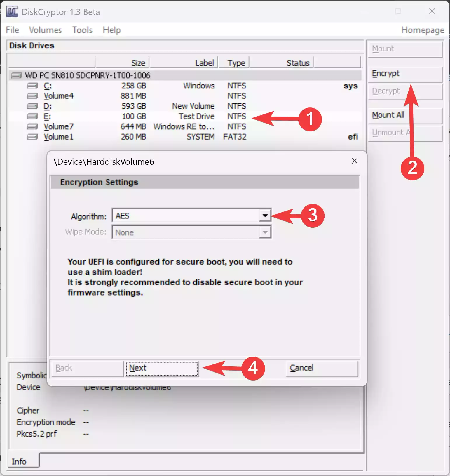The image size is (450, 476).
Task: Click the 'Windows RE to...' label cell
Action: click(x=184, y=127)
